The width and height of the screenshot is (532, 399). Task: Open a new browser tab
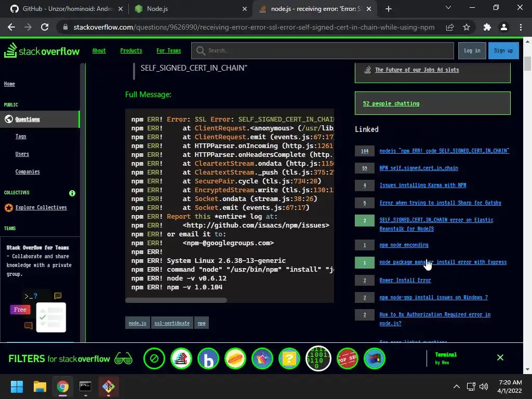tap(389, 9)
